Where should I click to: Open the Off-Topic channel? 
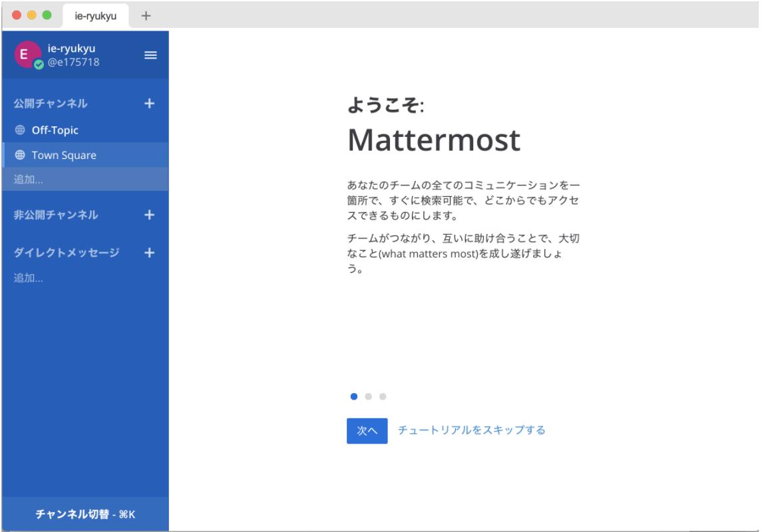(55, 130)
